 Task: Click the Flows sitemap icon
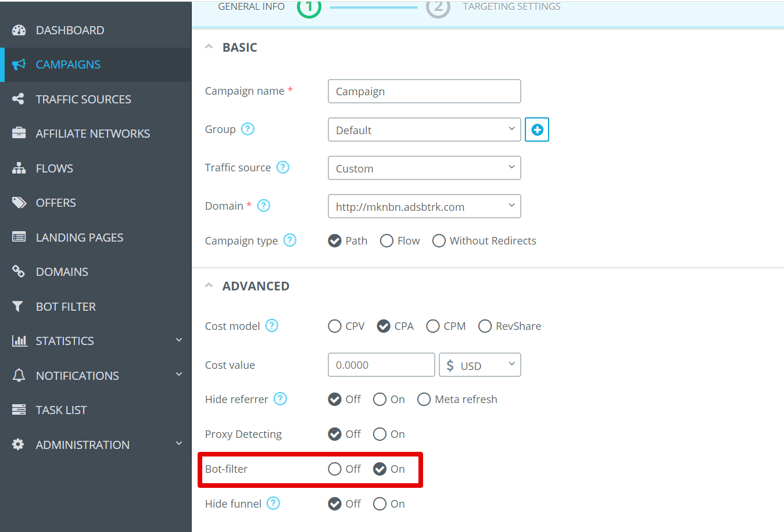pos(19,168)
